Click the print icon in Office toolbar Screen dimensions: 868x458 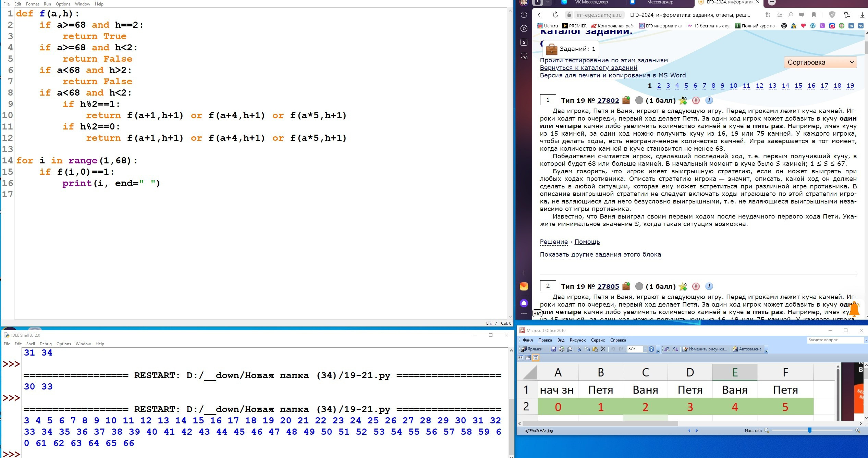click(x=562, y=349)
